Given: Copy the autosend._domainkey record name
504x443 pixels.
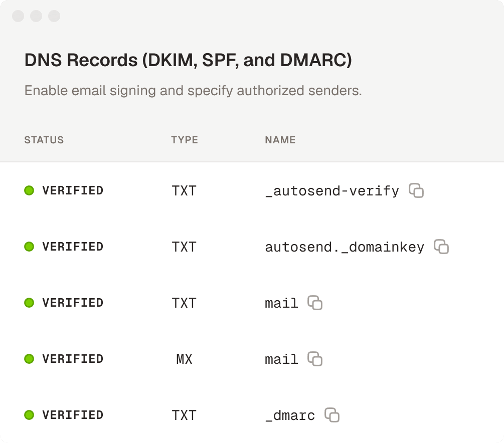Looking at the screenshot, I should 441,247.
